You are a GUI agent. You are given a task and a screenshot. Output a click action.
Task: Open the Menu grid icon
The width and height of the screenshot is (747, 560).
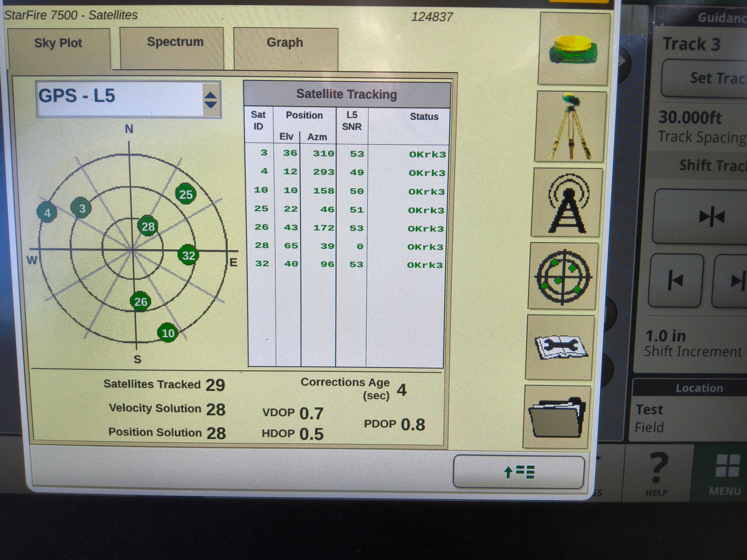click(x=727, y=468)
